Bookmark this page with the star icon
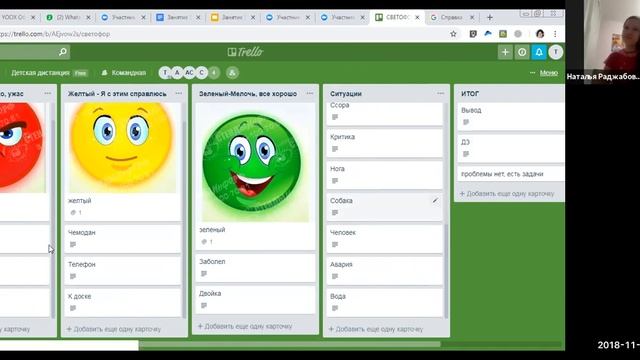 pyautogui.click(x=453, y=34)
